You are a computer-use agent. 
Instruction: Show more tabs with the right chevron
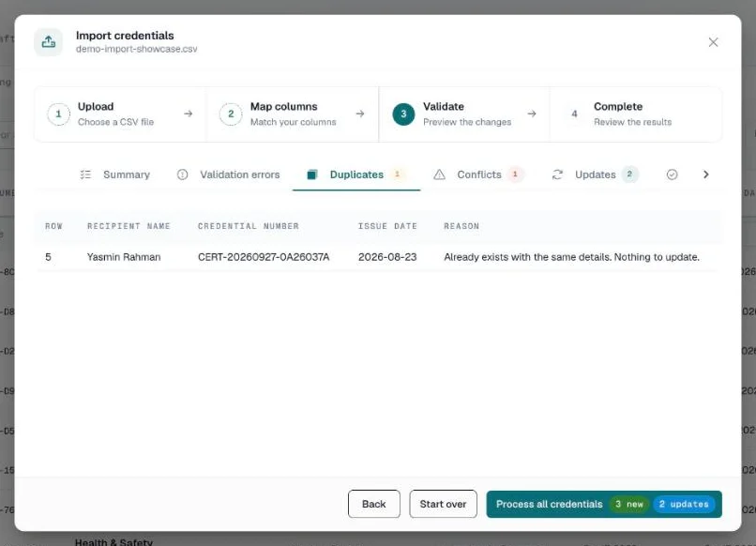coord(706,174)
